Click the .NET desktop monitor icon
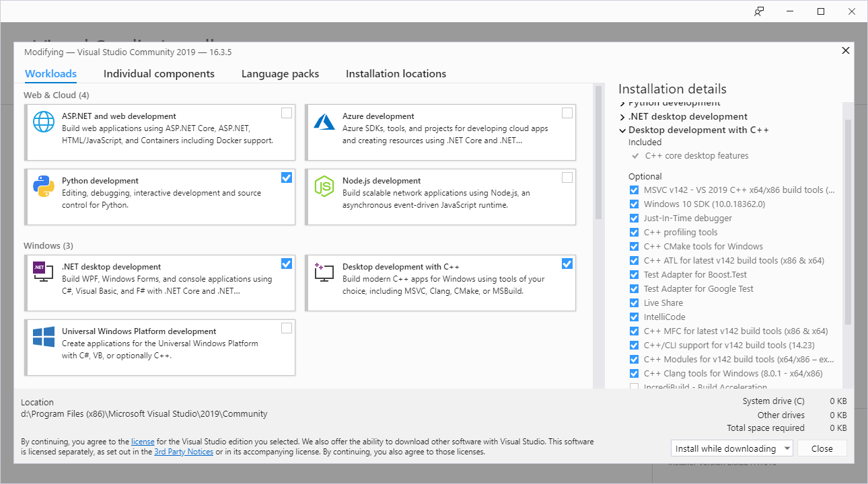868x484 pixels. [44, 272]
